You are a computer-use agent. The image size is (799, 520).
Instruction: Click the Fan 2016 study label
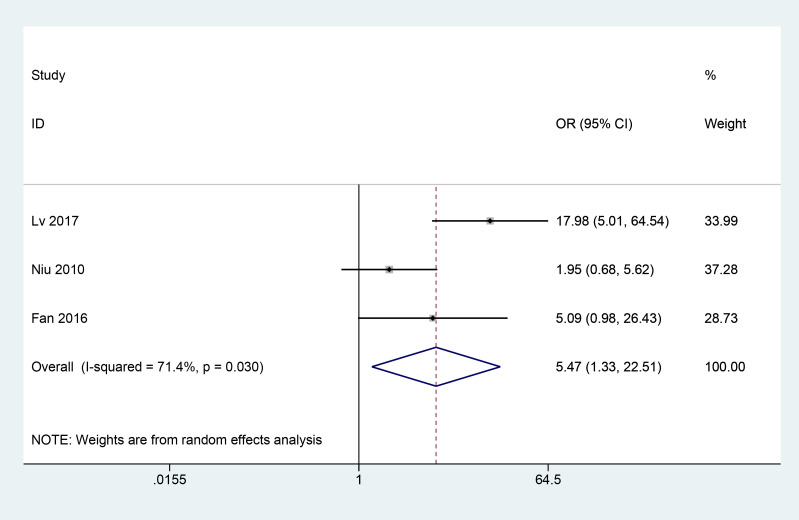59,318
